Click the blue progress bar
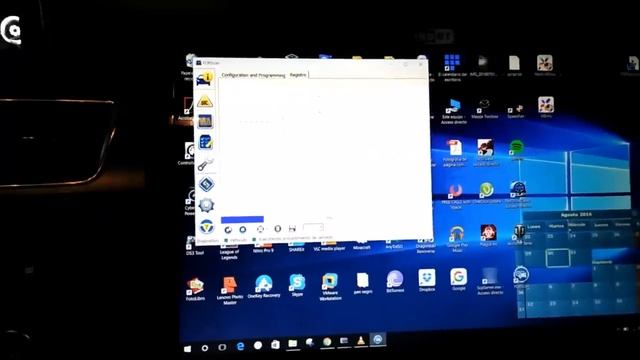Image resolution: width=640 pixels, height=360 pixels. point(242,220)
